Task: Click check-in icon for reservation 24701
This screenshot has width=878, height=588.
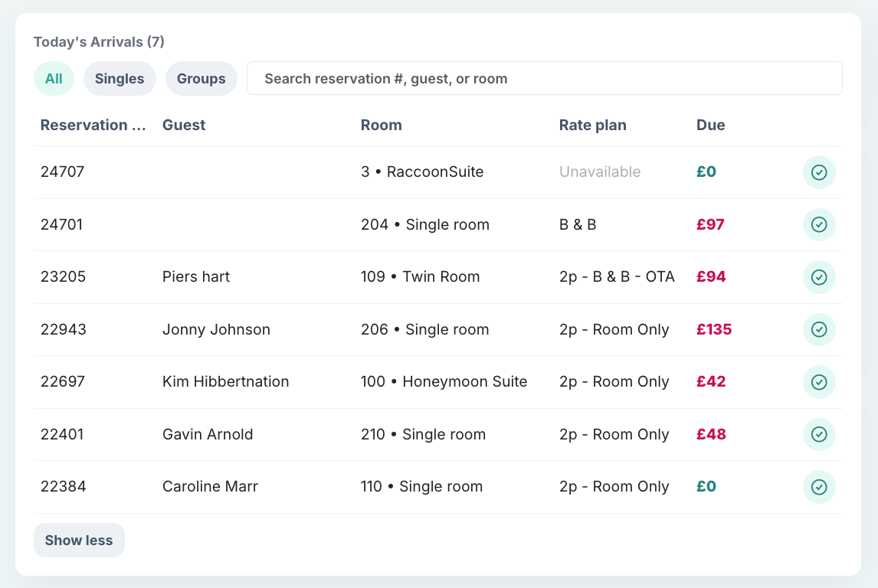Action: click(x=818, y=224)
